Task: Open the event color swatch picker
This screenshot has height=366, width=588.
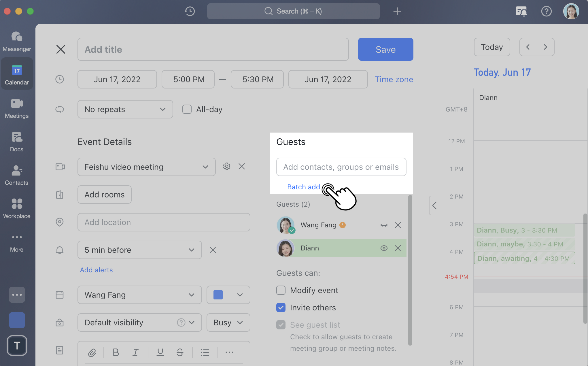Action: (x=228, y=295)
